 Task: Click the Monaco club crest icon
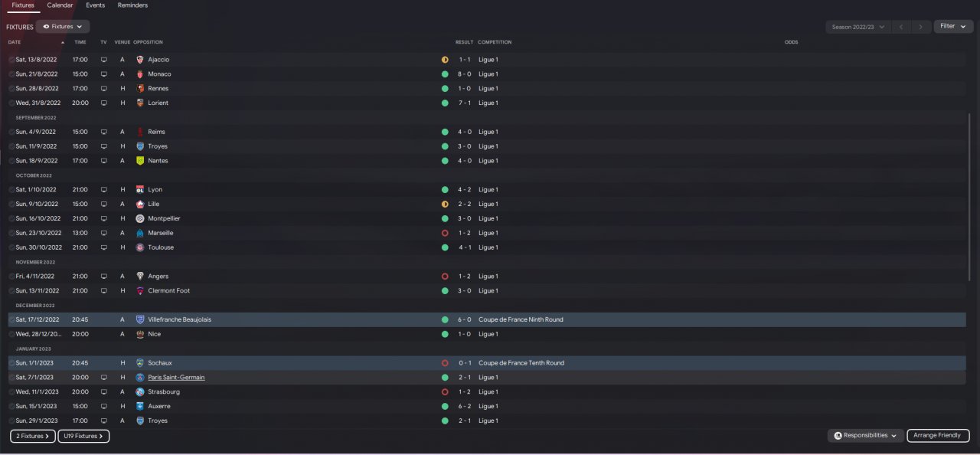140,74
